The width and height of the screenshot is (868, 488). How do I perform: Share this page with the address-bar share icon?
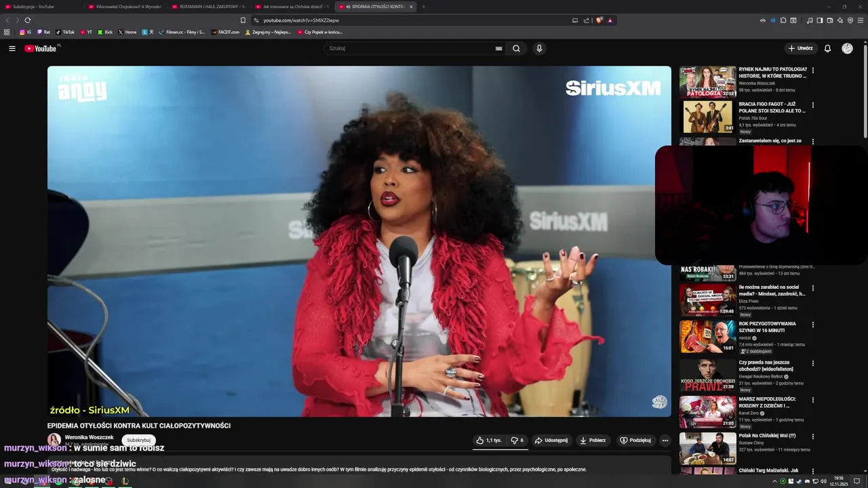point(587,20)
